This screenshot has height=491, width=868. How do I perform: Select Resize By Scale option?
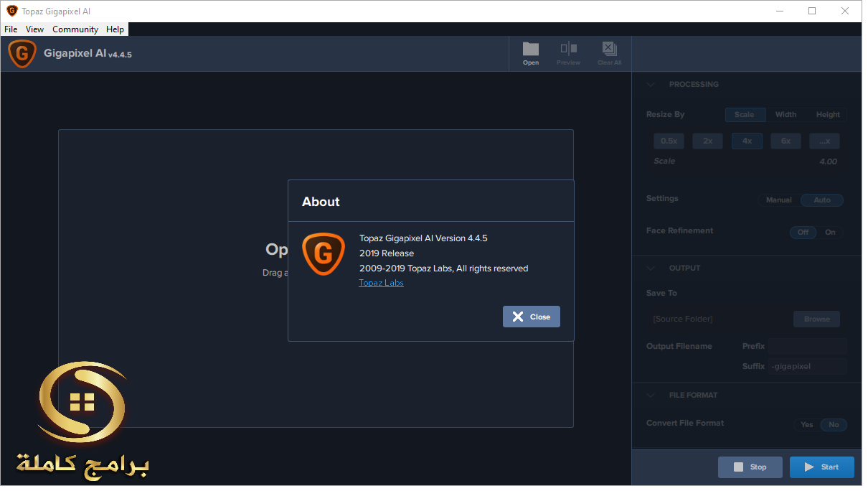click(x=745, y=114)
